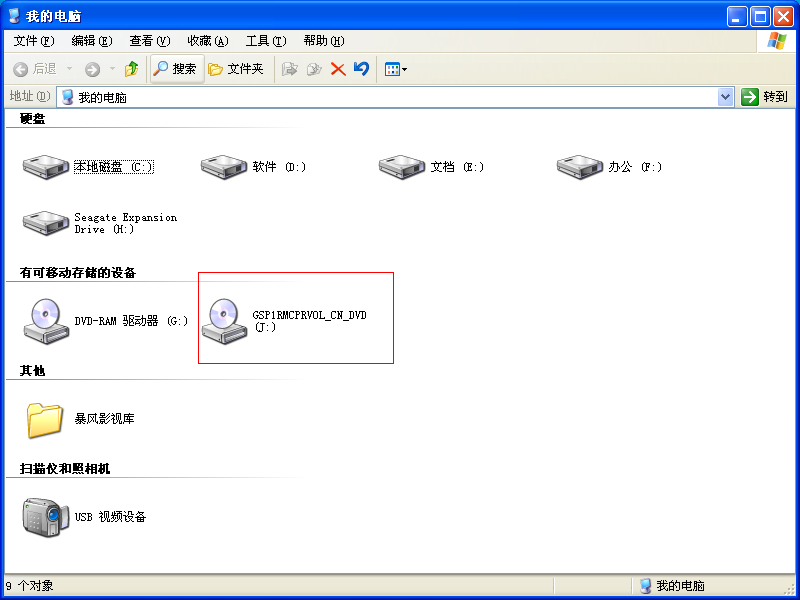Open the 帮助(H) menu
800x600 pixels.
pyautogui.click(x=324, y=41)
